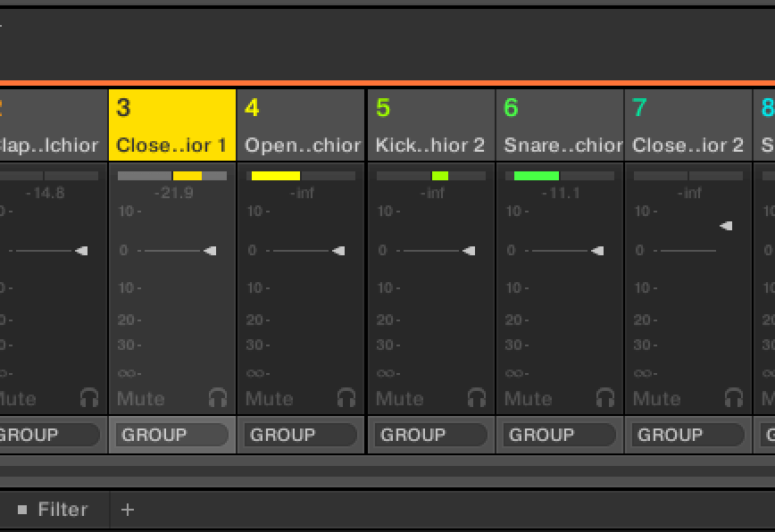The width and height of the screenshot is (775, 532).
Task: Click headphone cue icon on channel 3
Action: click(218, 397)
